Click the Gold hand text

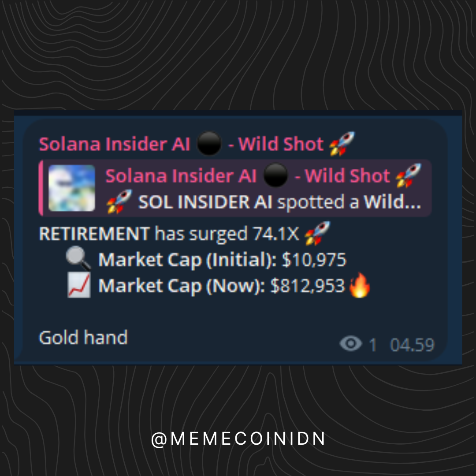click(83, 337)
